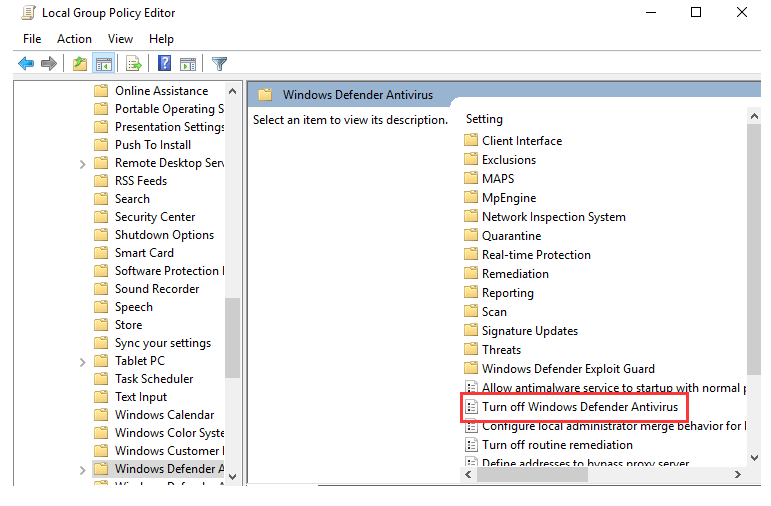Image resolution: width=771 pixels, height=506 pixels.
Task: Click the Forward arrow toolbar icon
Action: tap(49, 63)
